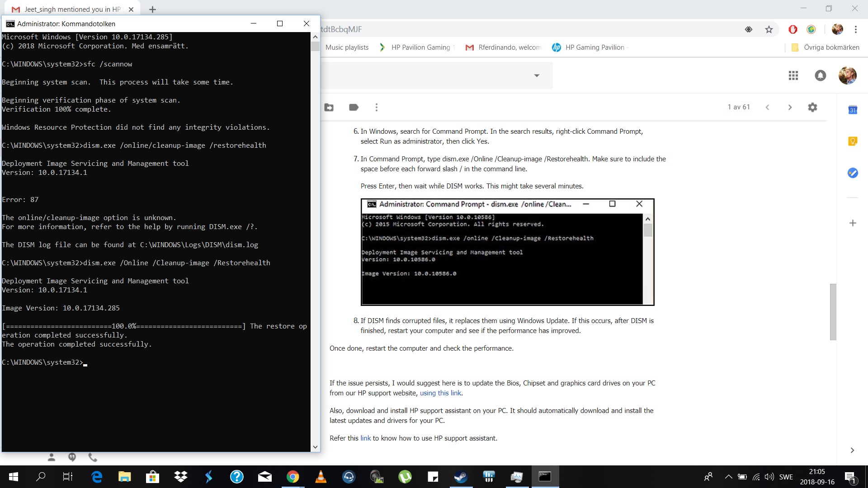Click the Labels tag icon
The image size is (868, 488).
tap(354, 108)
